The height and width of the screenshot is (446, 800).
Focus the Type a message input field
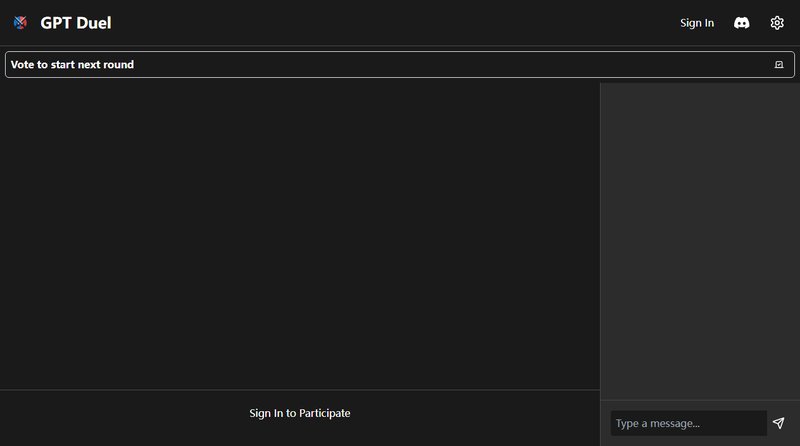(x=688, y=423)
